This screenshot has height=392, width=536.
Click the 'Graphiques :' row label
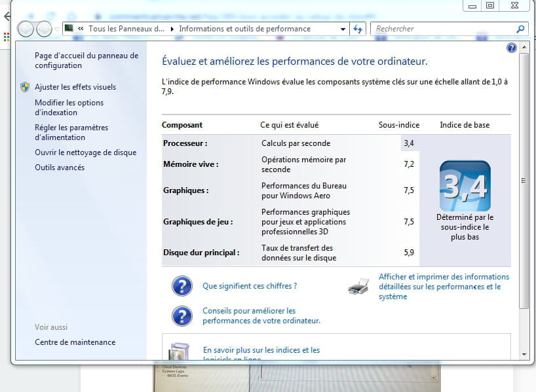tap(185, 190)
